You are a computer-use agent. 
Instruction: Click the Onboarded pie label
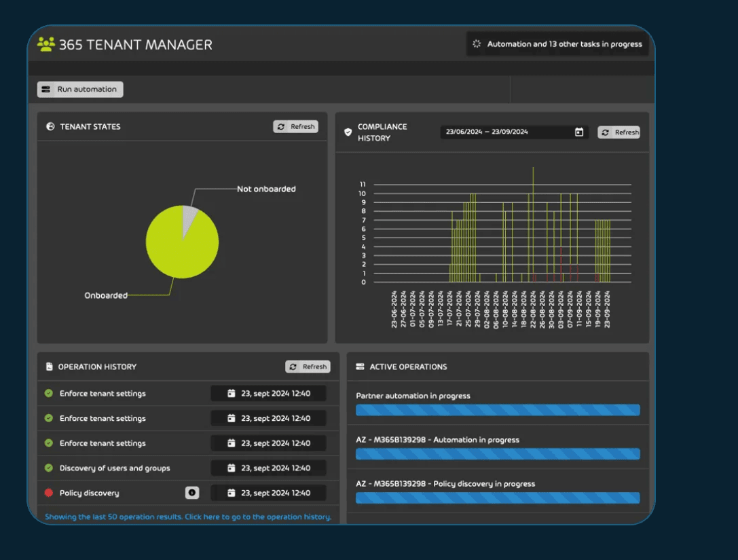[x=106, y=295]
